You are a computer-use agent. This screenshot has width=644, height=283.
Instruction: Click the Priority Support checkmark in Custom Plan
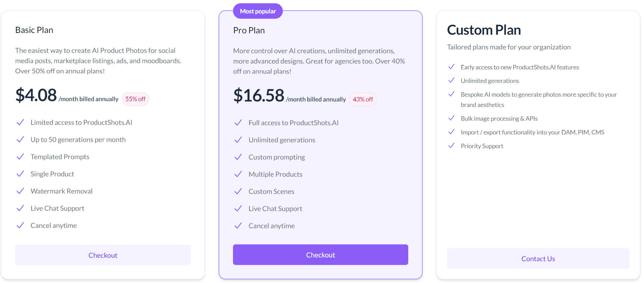coord(451,145)
